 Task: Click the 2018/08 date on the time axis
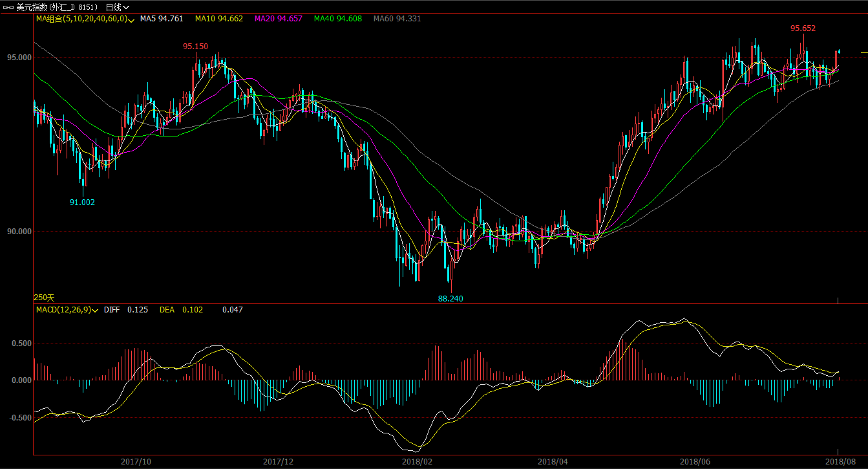[840, 462]
